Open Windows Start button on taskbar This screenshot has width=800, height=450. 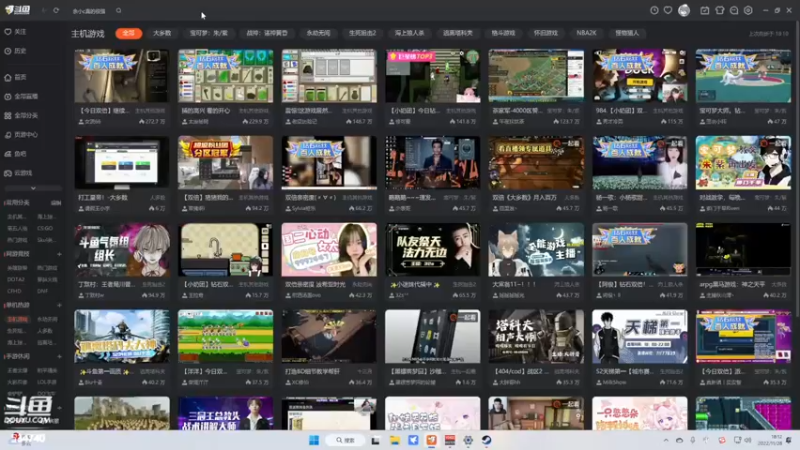[314, 440]
